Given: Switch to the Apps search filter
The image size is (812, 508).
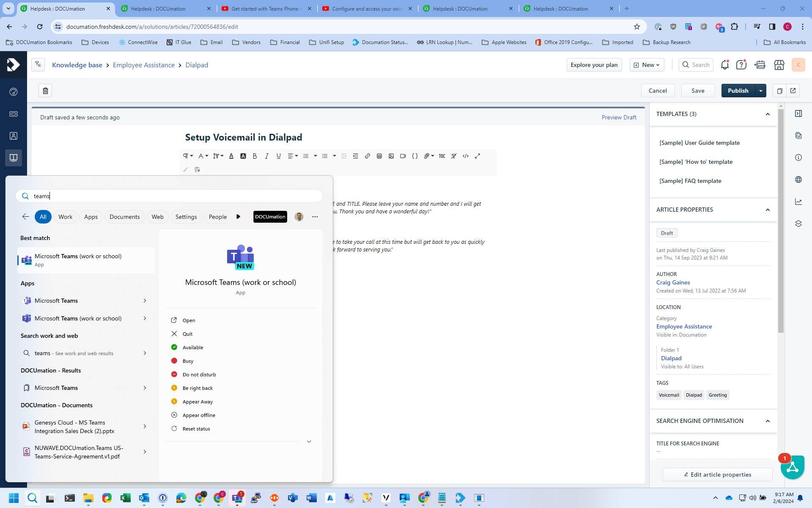Looking at the screenshot, I should [91, 217].
